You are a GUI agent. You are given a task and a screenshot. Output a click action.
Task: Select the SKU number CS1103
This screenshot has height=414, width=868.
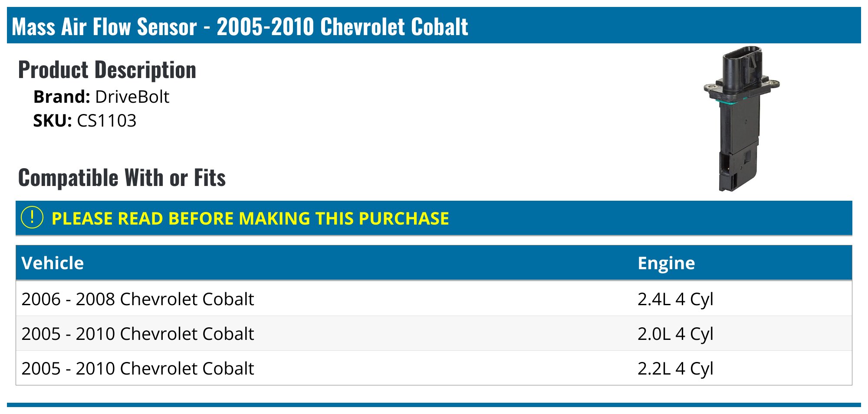(x=106, y=121)
